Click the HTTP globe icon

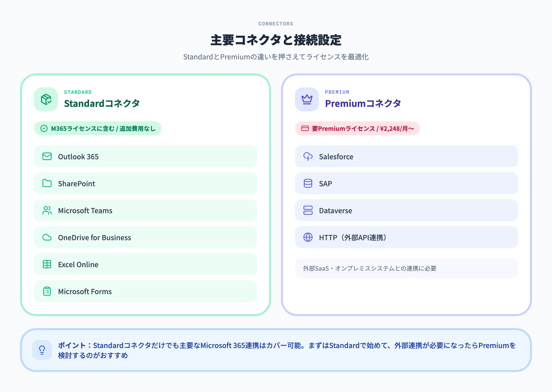pyautogui.click(x=308, y=237)
